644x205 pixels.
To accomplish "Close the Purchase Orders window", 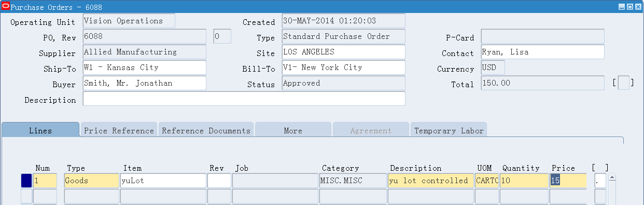I will pyautogui.click(x=637, y=7).
